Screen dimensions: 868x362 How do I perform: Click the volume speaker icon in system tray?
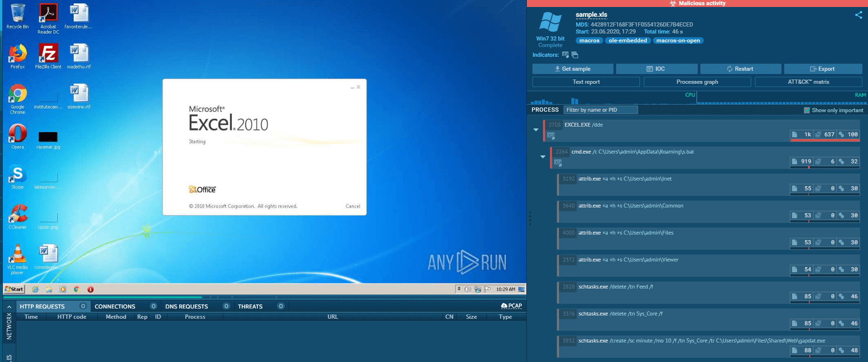coord(468,289)
